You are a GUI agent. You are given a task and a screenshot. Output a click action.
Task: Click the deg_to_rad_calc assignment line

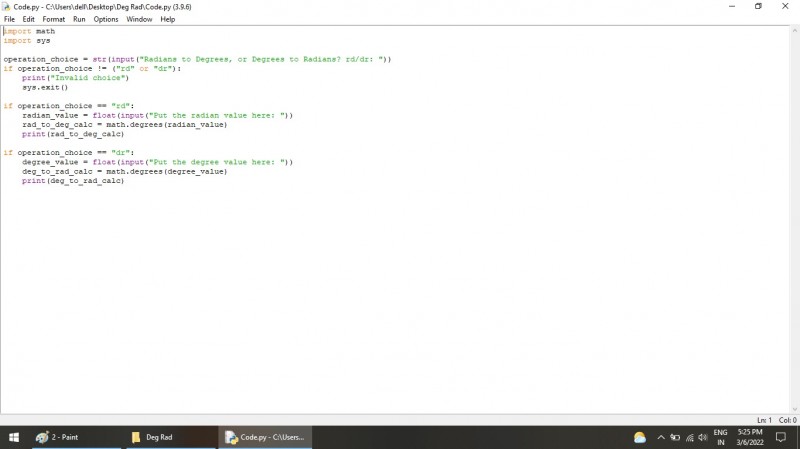point(124,171)
